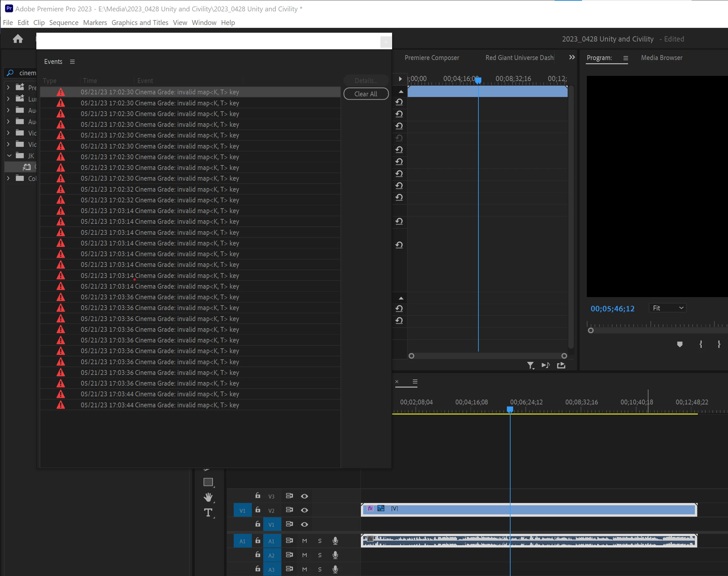Mute audio track A1
This screenshot has width=728, height=576.
coord(304,541)
